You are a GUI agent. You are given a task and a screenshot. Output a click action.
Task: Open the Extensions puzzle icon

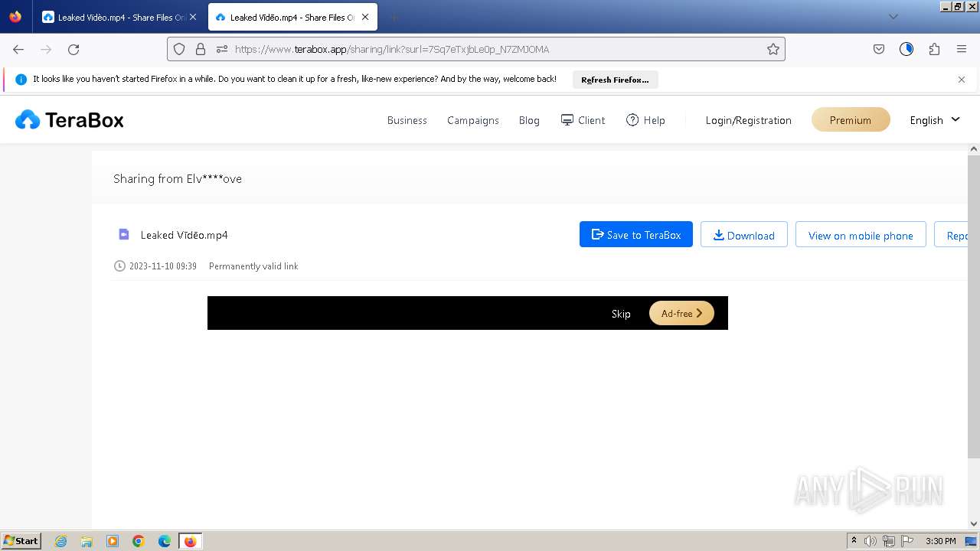[x=934, y=49]
